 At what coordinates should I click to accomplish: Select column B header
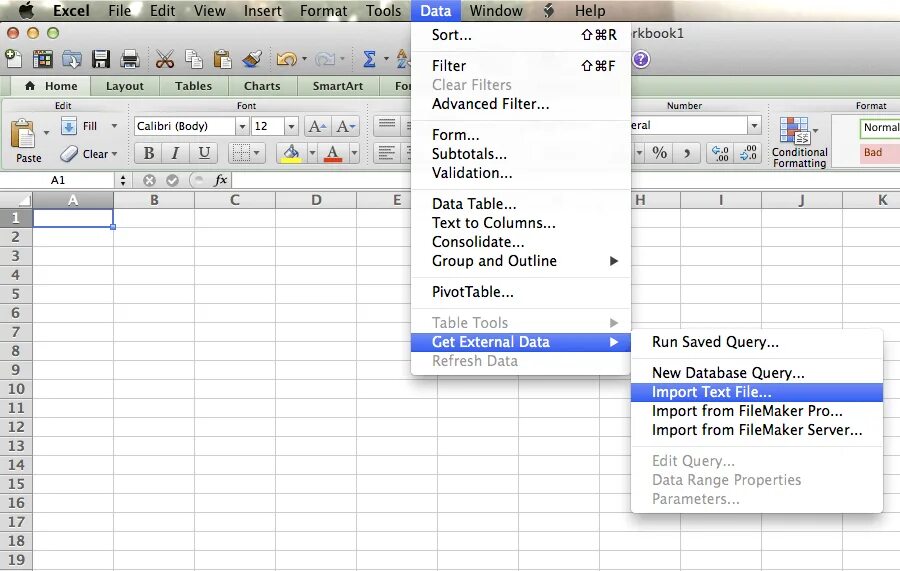click(x=154, y=200)
